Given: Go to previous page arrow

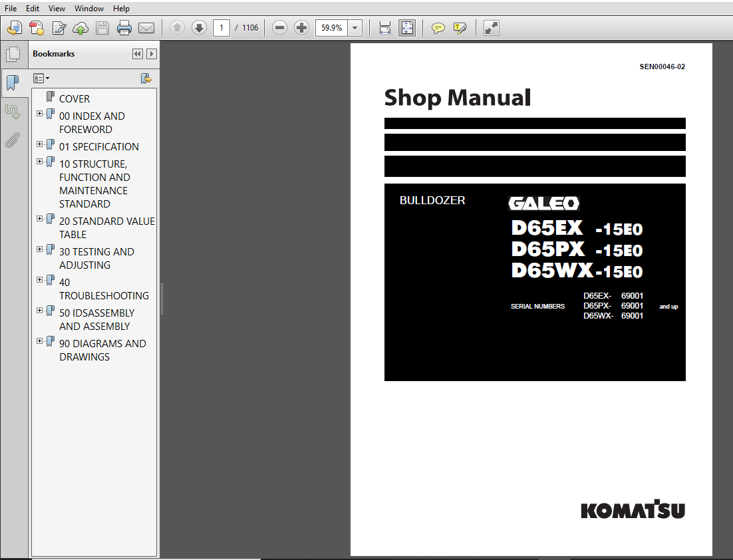Looking at the screenshot, I should pyautogui.click(x=177, y=28).
